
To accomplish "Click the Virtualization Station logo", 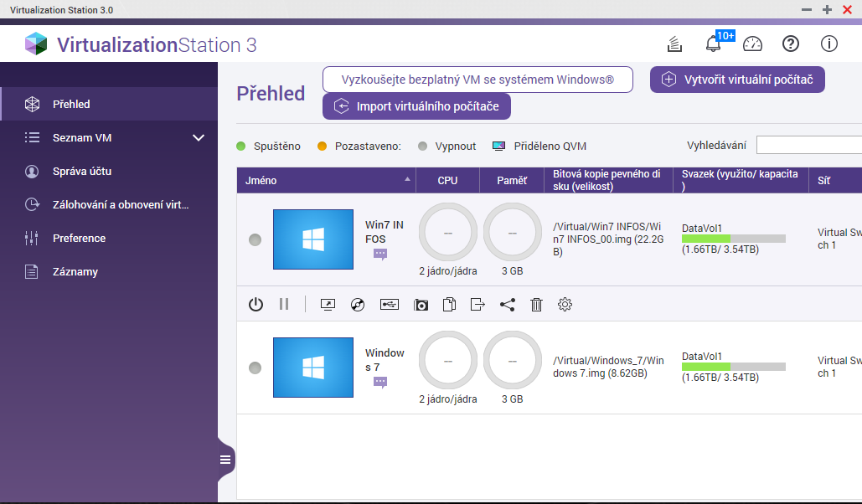I will 36,44.
